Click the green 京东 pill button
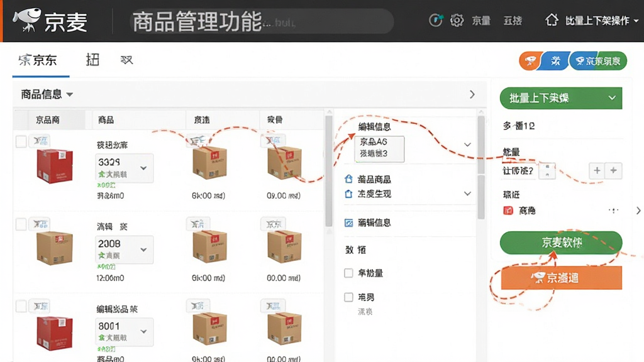Screen dimensions: 644x362 click(x=599, y=61)
